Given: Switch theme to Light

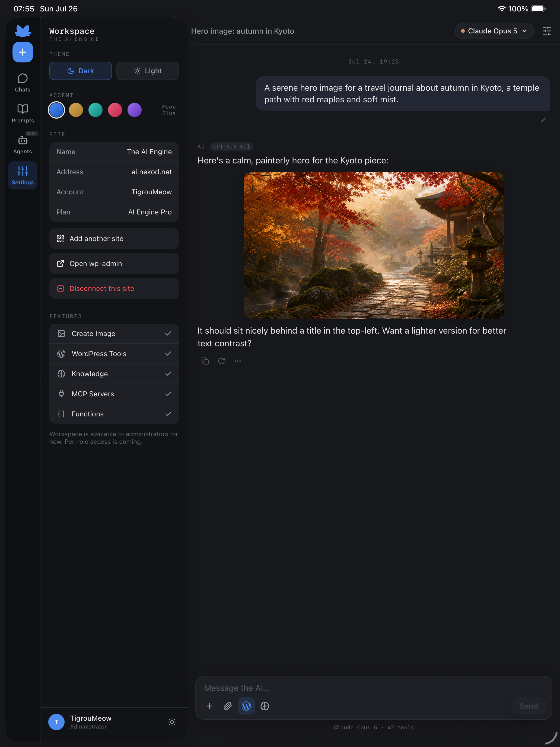Looking at the screenshot, I should click(x=148, y=71).
